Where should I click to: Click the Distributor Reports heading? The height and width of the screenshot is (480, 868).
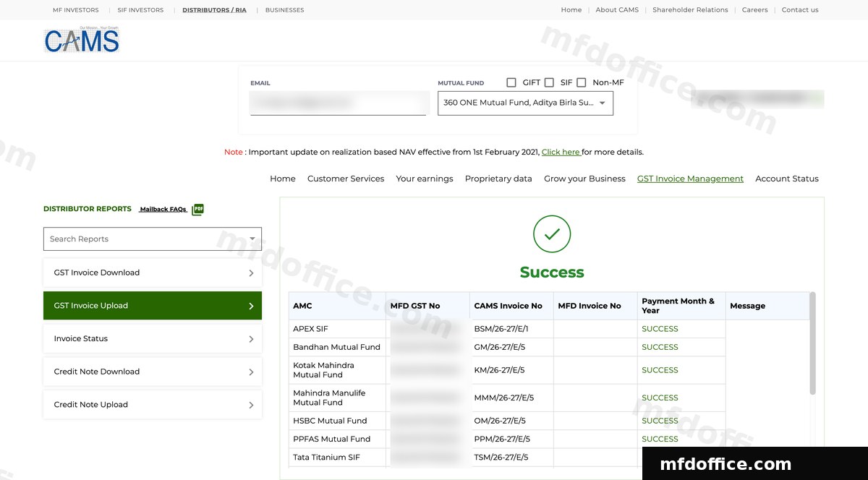click(88, 209)
